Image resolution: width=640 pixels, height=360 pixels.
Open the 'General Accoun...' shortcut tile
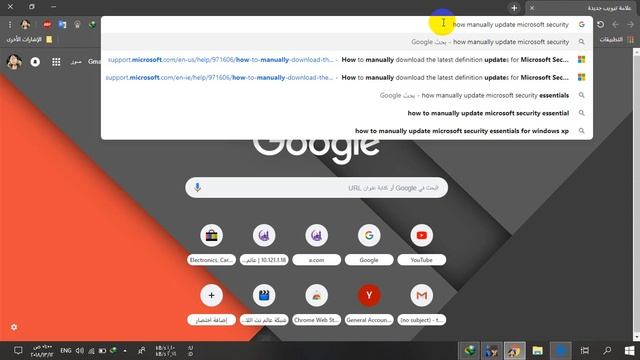(x=369, y=304)
